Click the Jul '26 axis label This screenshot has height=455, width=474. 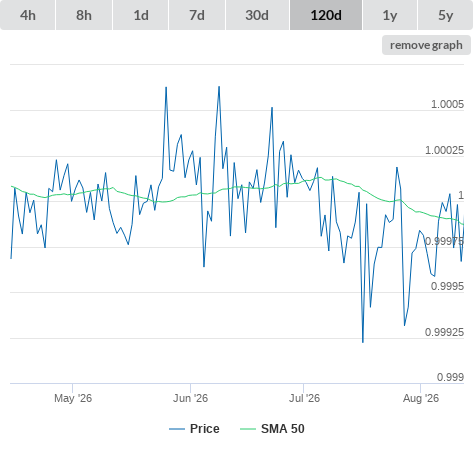(304, 398)
